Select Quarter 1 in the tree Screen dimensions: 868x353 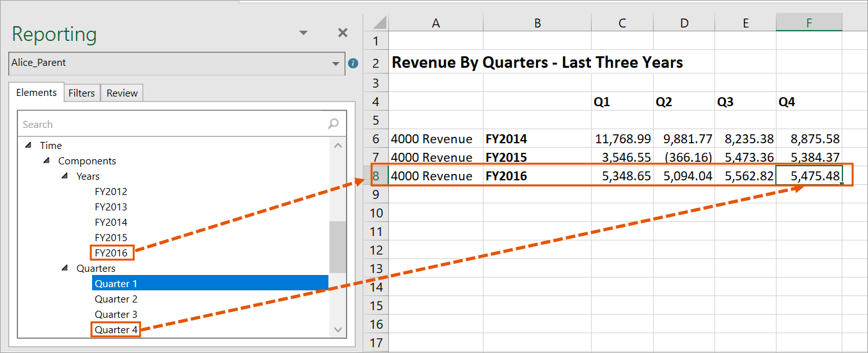[x=210, y=283]
